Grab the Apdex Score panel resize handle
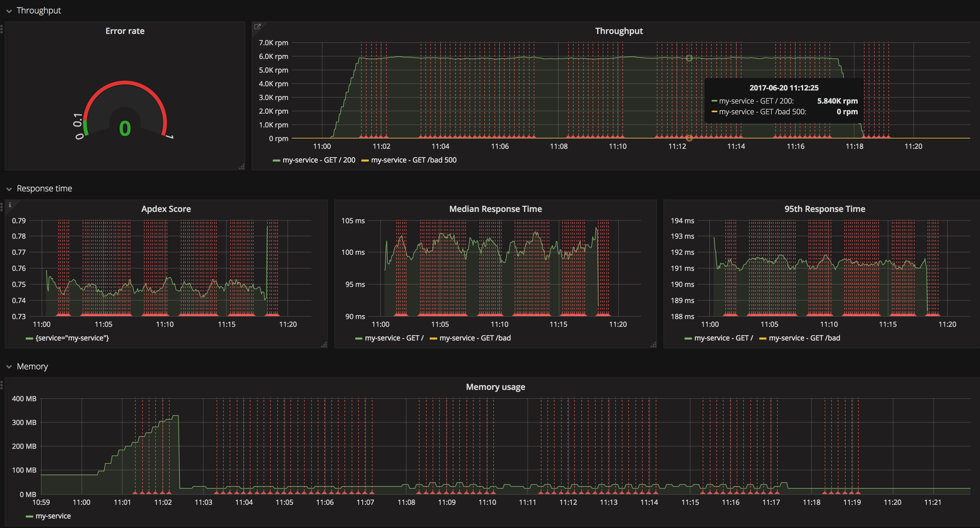Image resolution: width=980 pixels, height=528 pixels. point(324,345)
